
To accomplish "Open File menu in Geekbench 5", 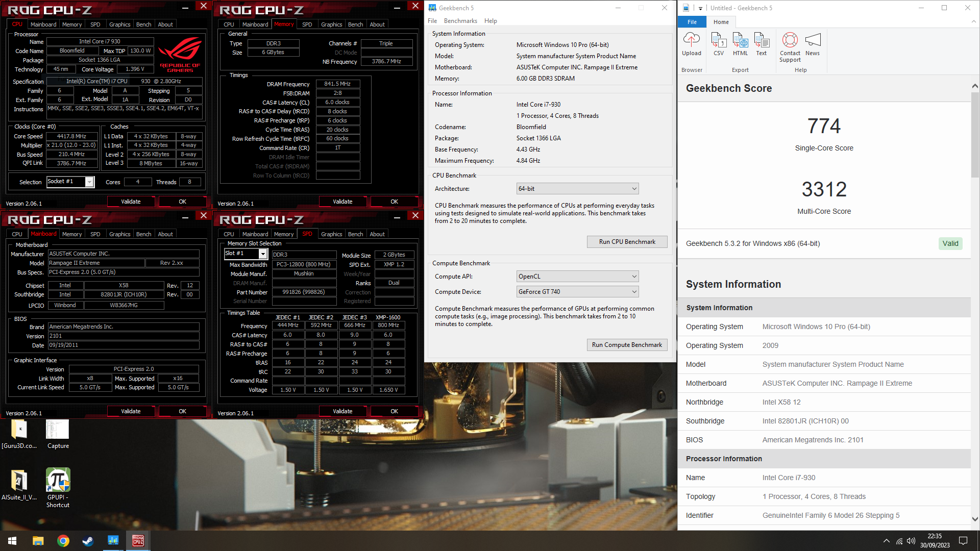I will coord(432,21).
